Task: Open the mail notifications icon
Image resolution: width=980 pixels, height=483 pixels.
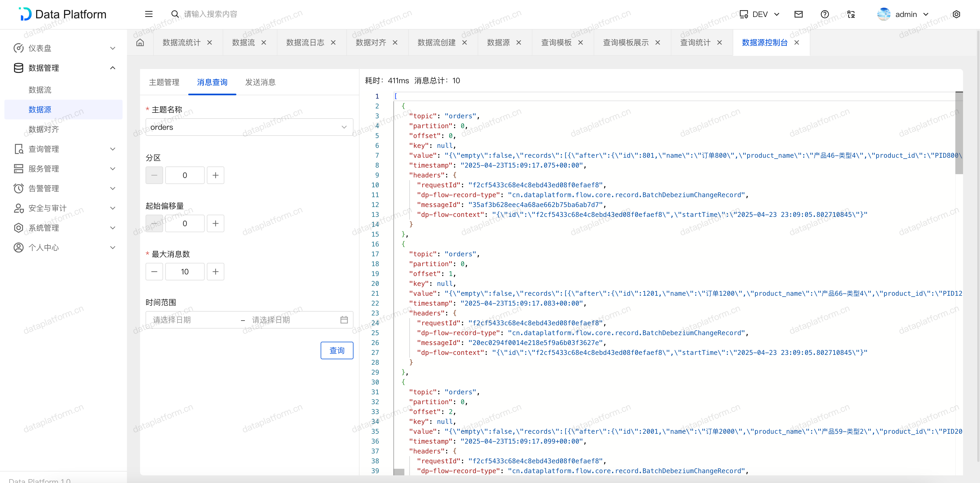Action: pyautogui.click(x=799, y=14)
